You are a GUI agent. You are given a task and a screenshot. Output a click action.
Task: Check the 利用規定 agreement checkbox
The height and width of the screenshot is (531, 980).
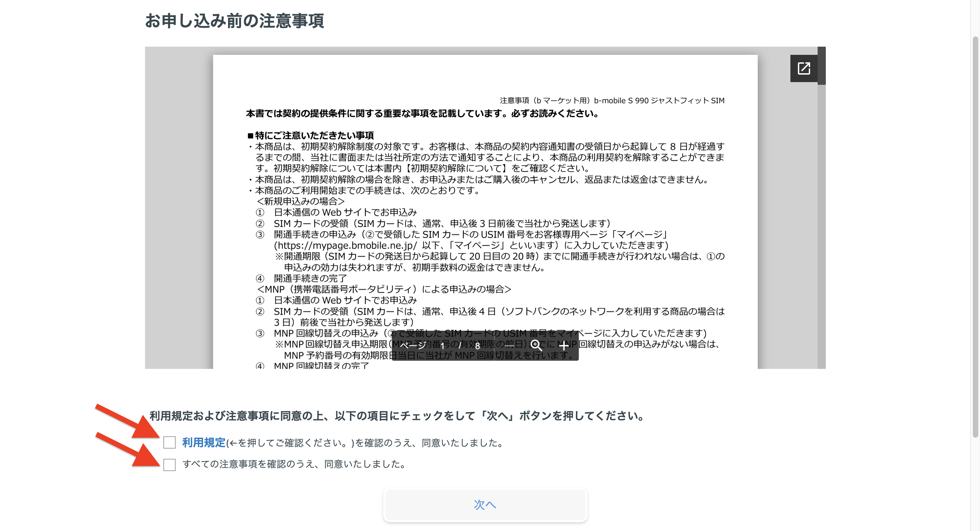click(x=169, y=442)
